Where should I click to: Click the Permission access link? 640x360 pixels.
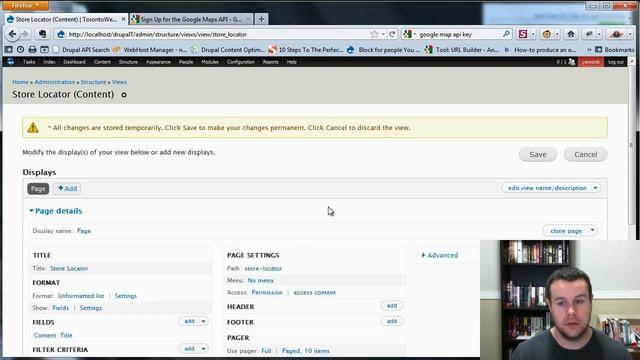pos(267,293)
